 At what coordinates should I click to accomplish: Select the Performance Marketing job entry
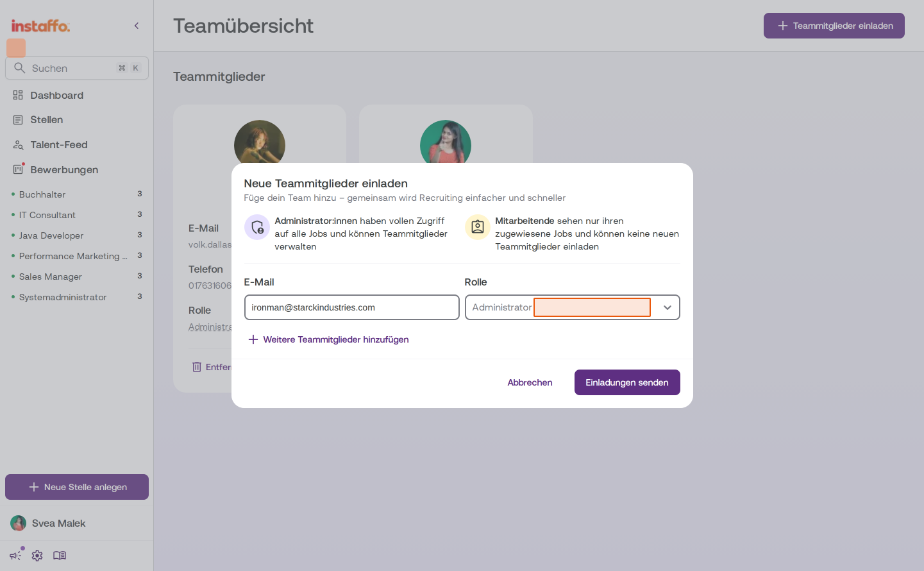point(77,256)
